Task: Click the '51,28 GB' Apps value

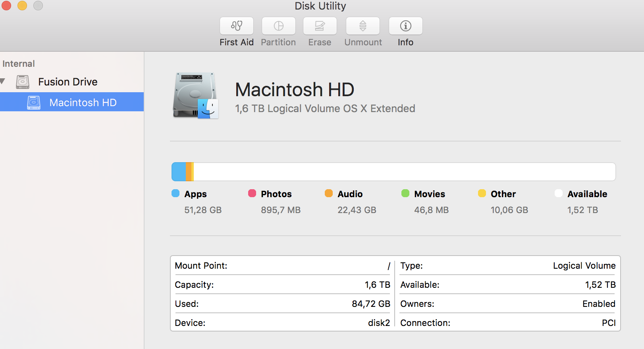Action: click(203, 210)
